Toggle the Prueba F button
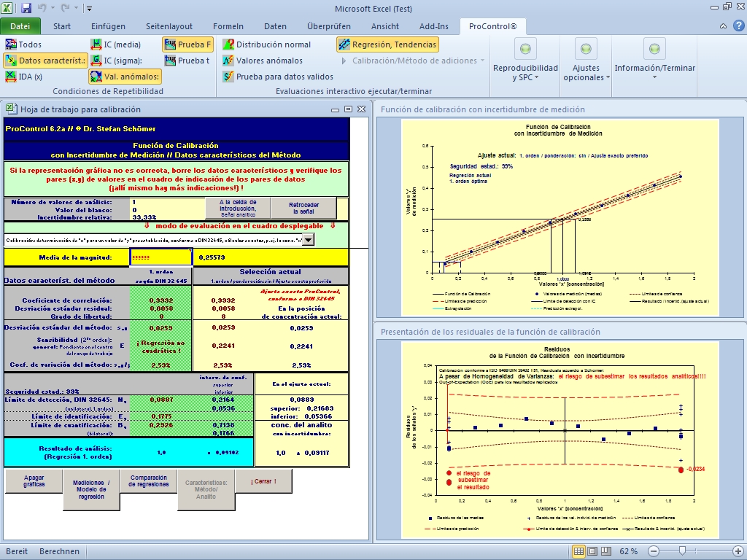Screen dimensions: 747x560 pyautogui.click(x=187, y=44)
